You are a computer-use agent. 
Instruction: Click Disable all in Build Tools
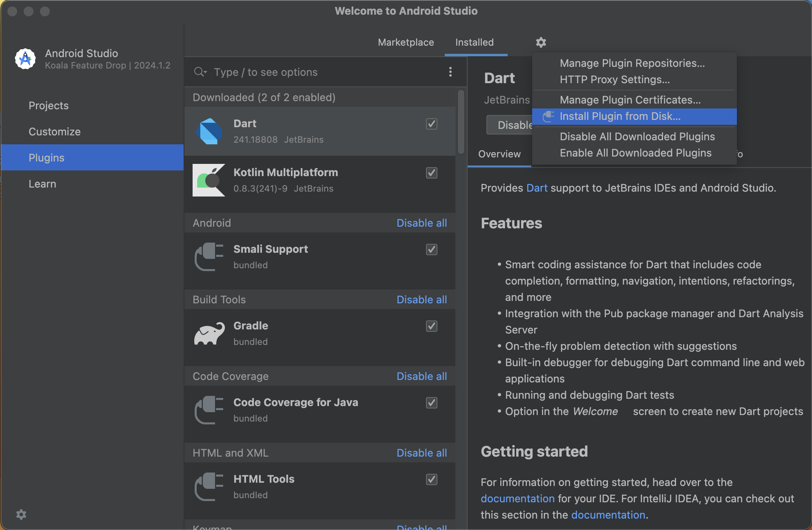point(422,299)
